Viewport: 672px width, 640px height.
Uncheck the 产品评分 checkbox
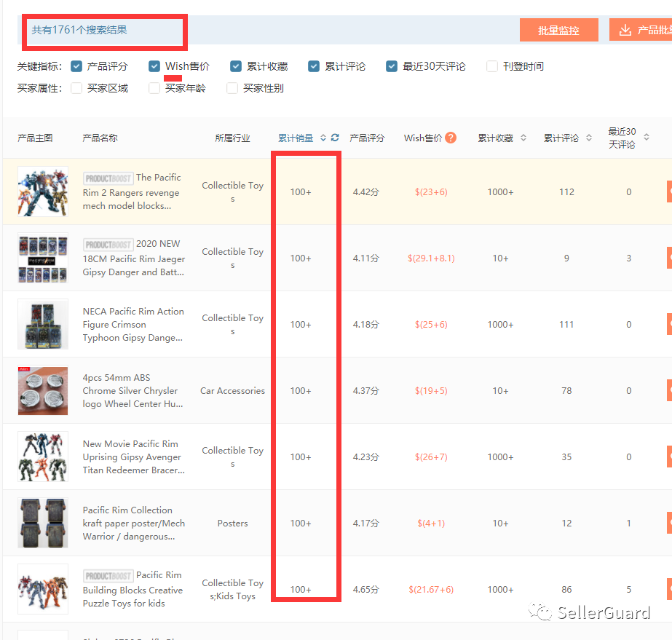(76, 66)
